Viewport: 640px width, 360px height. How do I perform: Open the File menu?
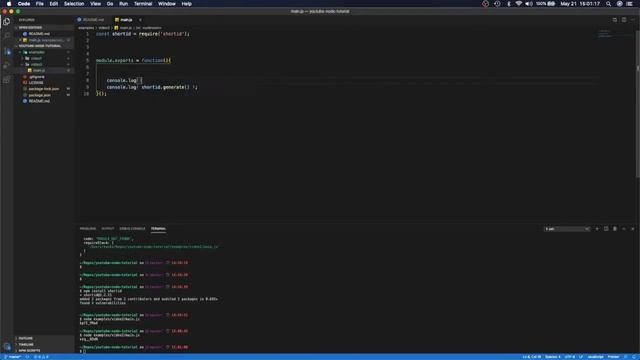tap(40, 4)
